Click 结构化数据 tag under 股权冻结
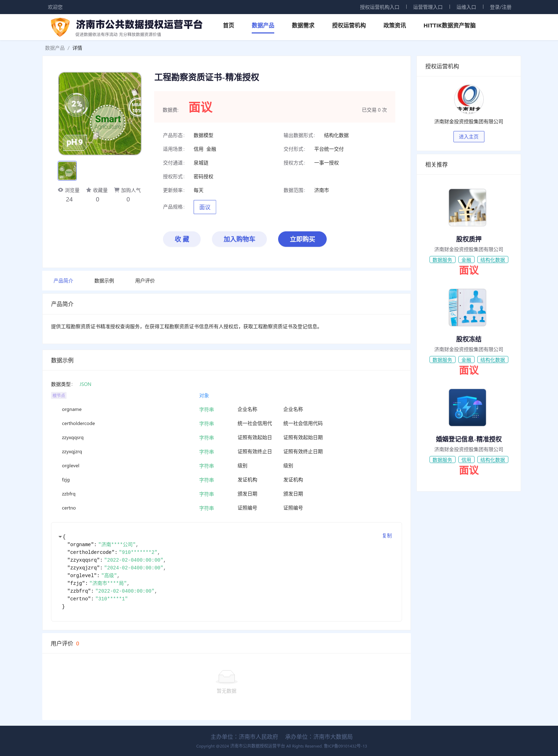The image size is (558, 756). click(x=493, y=360)
